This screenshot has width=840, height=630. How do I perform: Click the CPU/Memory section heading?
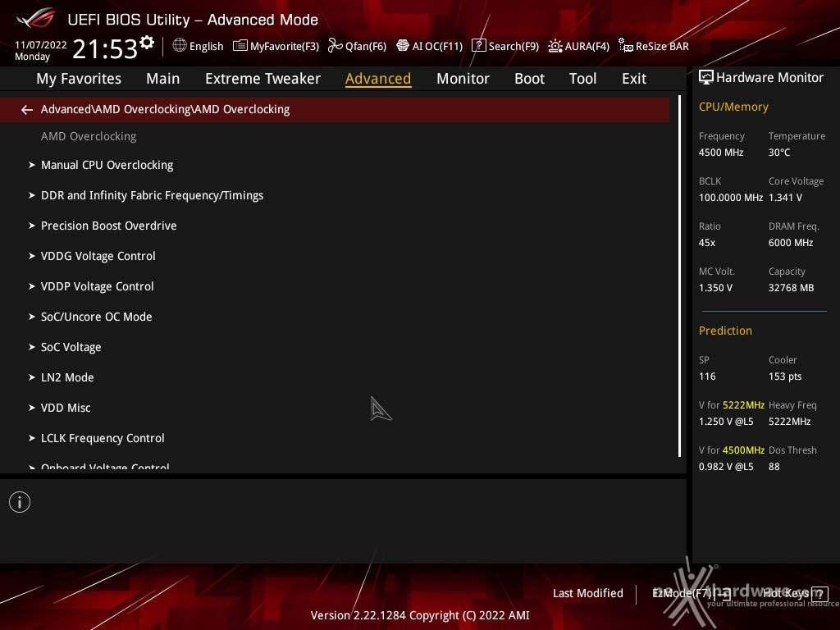(x=733, y=107)
